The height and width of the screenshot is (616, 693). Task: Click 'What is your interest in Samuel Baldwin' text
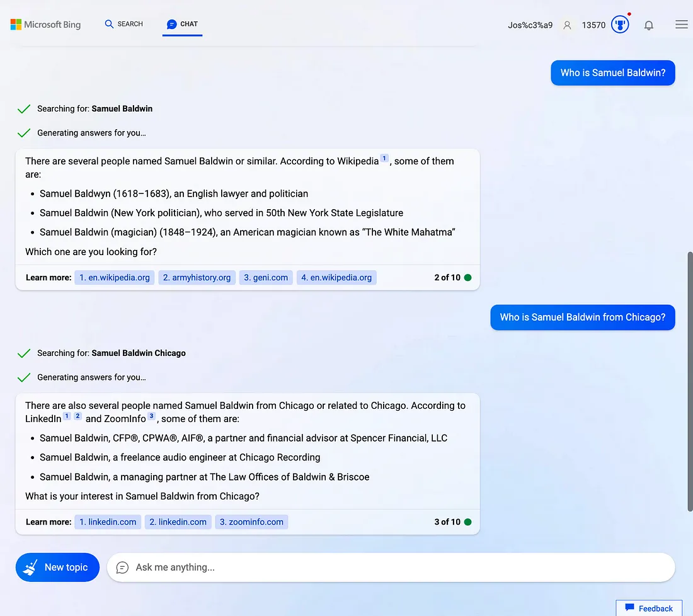pos(142,496)
